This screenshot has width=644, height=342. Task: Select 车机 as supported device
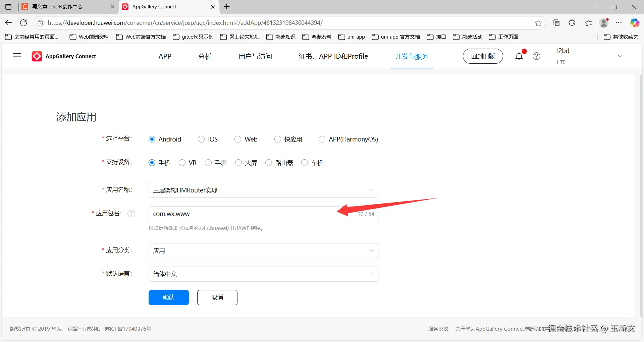point(305,163)
